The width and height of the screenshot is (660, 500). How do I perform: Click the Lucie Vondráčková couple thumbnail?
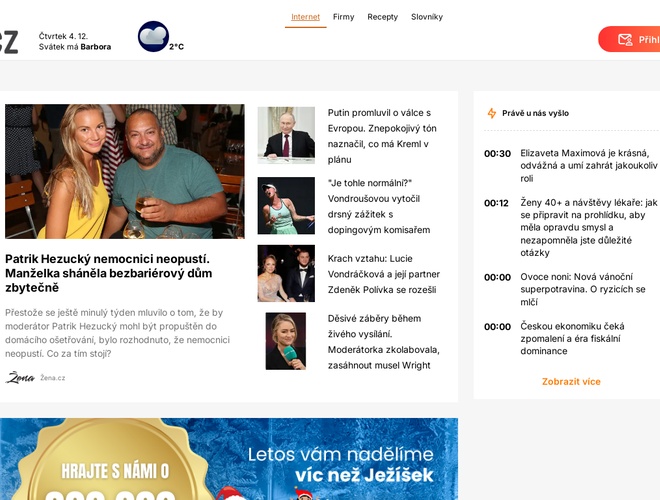(286, 273)
